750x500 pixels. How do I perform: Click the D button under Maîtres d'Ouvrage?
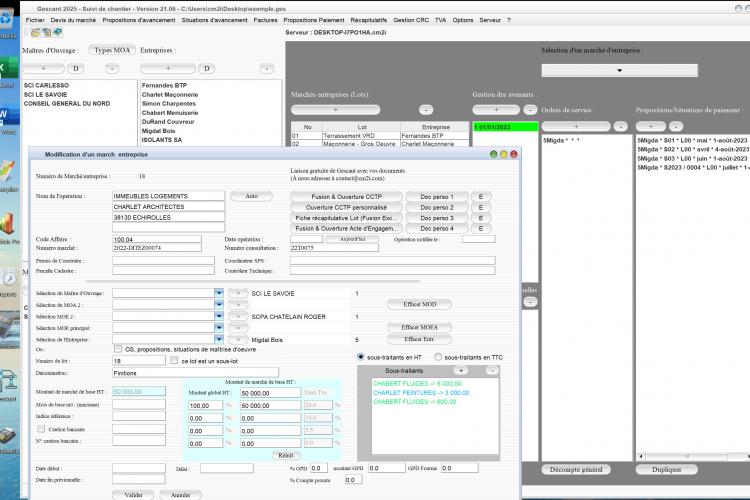[x=75, y=68]
